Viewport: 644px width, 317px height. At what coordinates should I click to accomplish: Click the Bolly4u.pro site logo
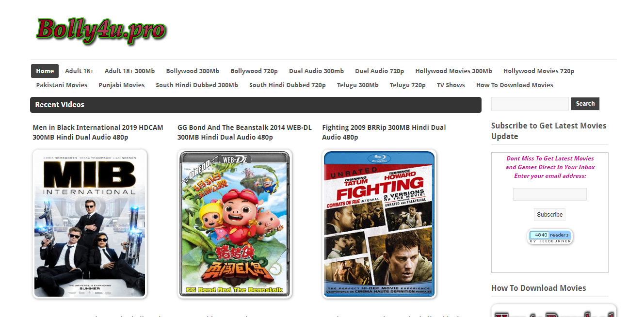[x=101, y=30]
